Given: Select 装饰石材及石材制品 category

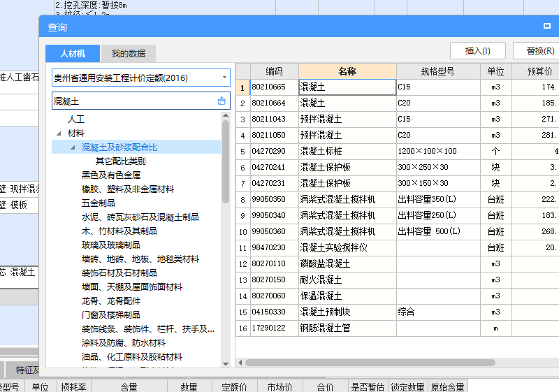Looking at the screenshot, I should (119, 273).
